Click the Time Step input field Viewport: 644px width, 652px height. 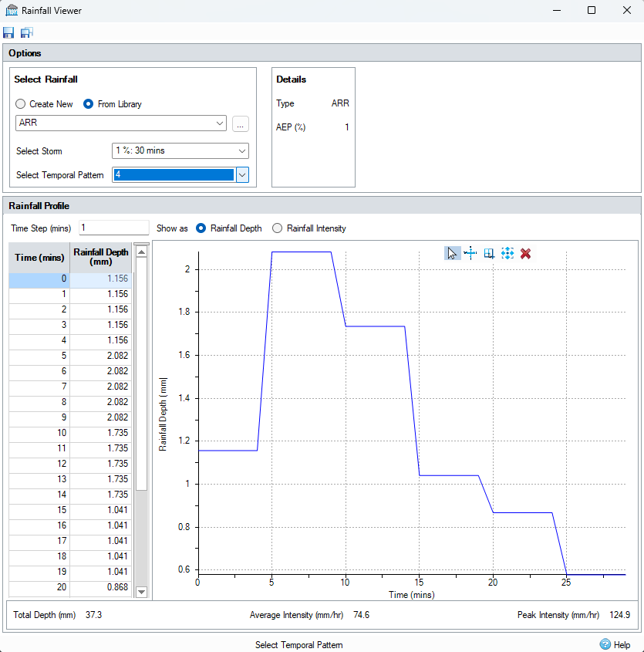point(113,228)
